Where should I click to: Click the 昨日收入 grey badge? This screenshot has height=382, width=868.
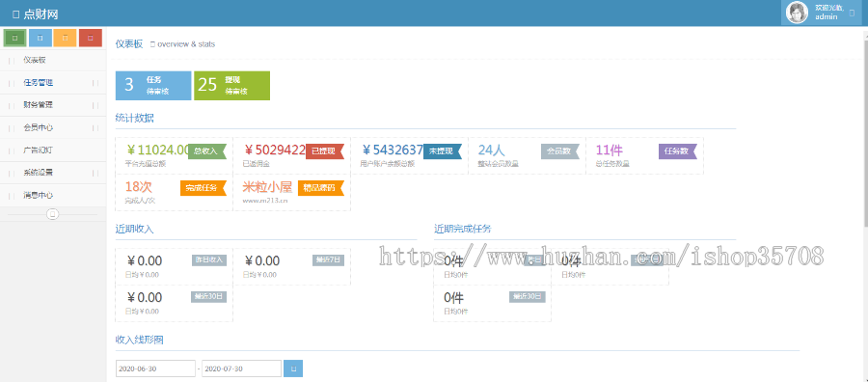tap(208, 260)
